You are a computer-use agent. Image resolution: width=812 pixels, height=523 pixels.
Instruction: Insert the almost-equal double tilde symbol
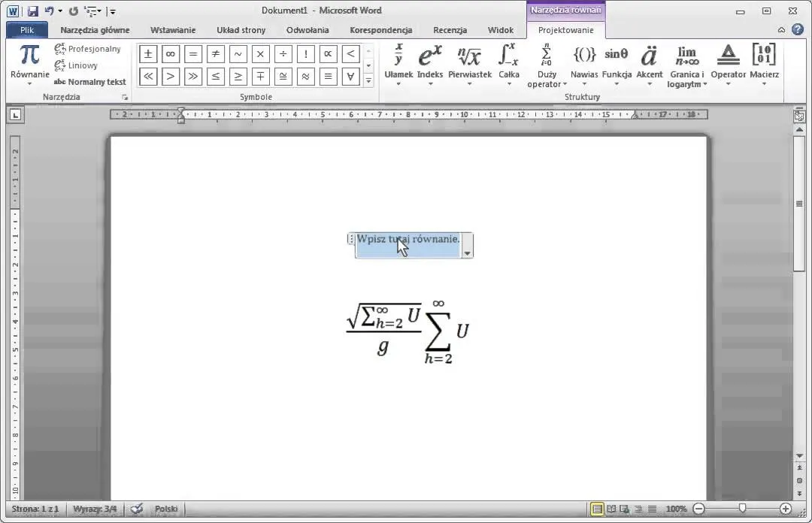(x=305, y=77)
